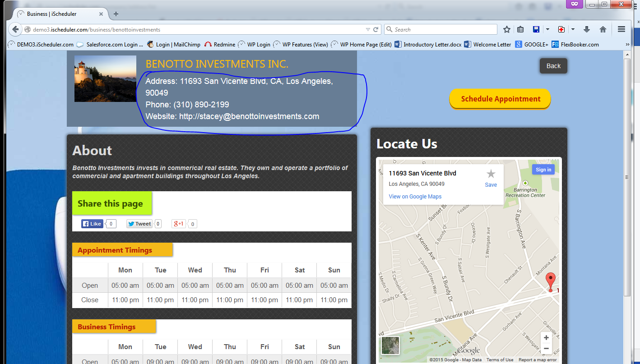
Task: Click the About heading
Action: [x=92, y=151]
